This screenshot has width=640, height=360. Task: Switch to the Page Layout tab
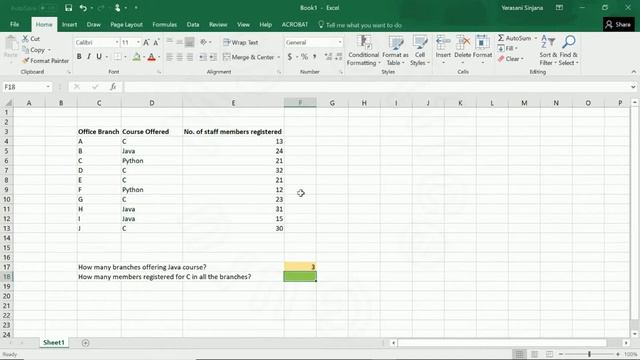point(126,24)
